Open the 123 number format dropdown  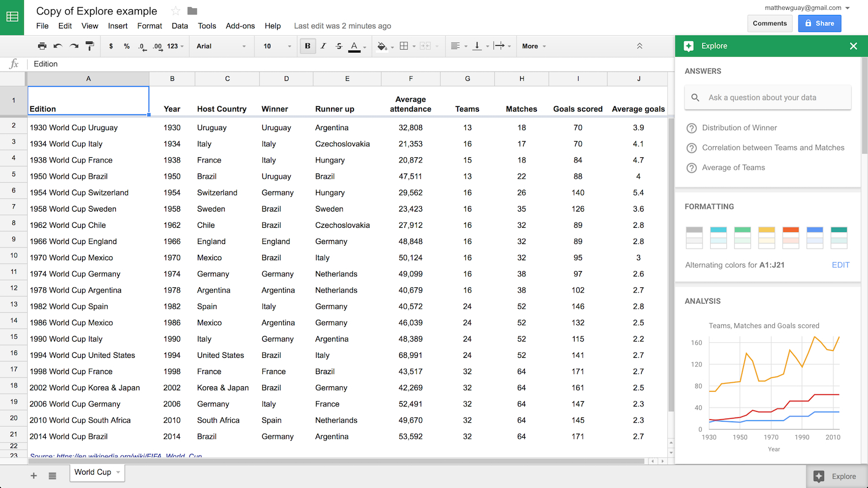[x=175, y=46]
